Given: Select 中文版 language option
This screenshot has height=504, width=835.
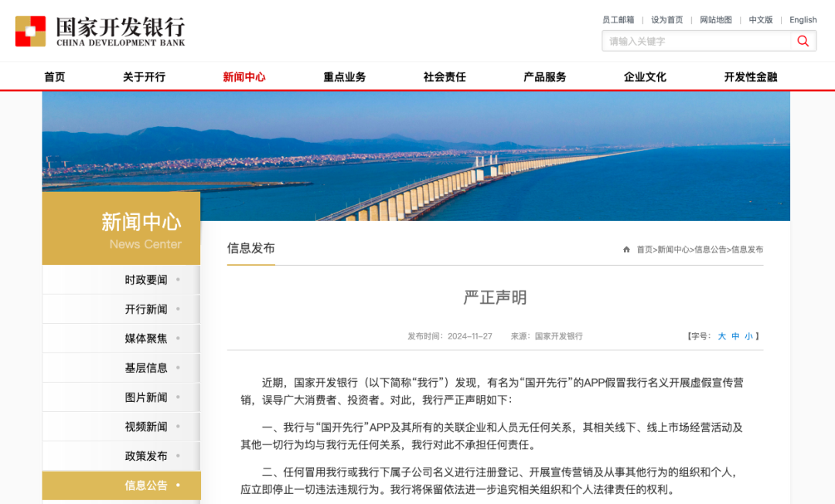Looking at the screenshot, I should pyautogui.click(x=761, y=20).
